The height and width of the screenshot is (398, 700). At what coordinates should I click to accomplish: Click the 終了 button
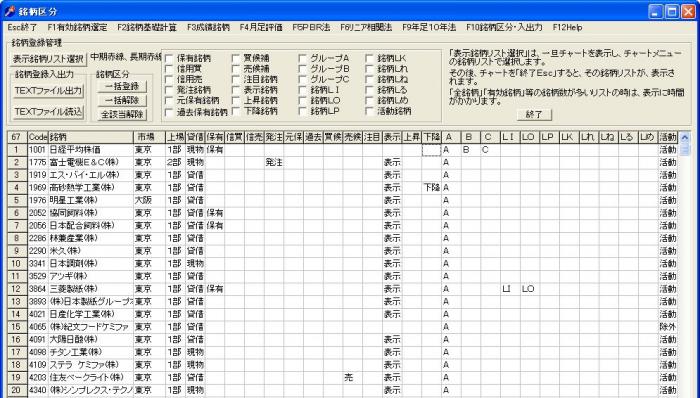pyautogui.click(x=534, y=115)
